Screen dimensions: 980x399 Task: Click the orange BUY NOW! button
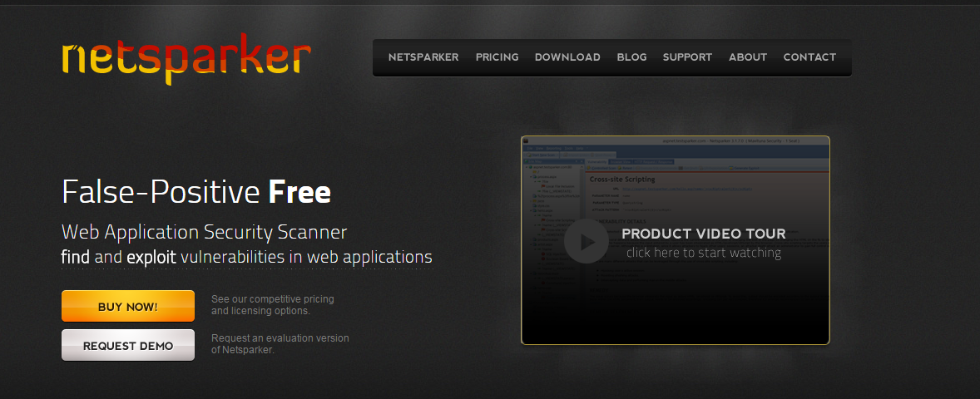pos(128,306)
